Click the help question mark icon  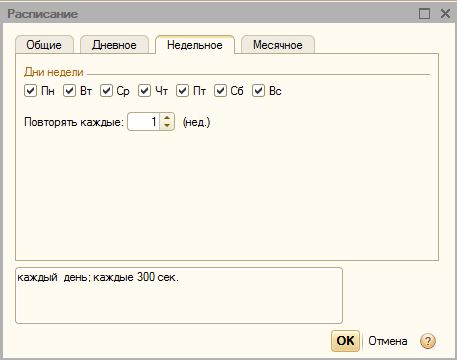[428, 341]
